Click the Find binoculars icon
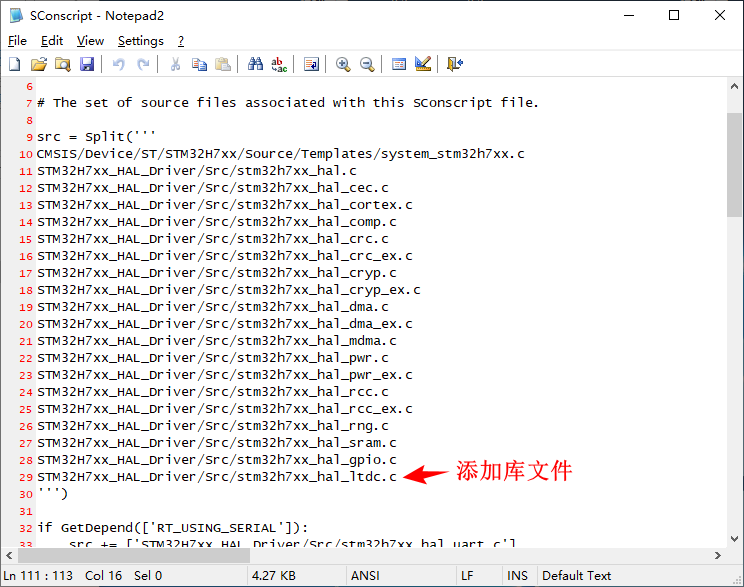The image size is (744, 587). [x=255, y=64]
